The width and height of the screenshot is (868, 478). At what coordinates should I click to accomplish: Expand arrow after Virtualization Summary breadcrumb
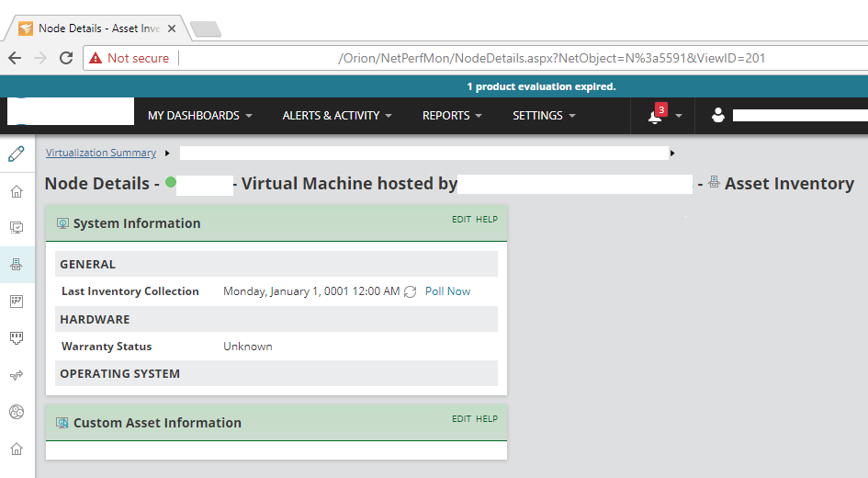pos(167,153)
